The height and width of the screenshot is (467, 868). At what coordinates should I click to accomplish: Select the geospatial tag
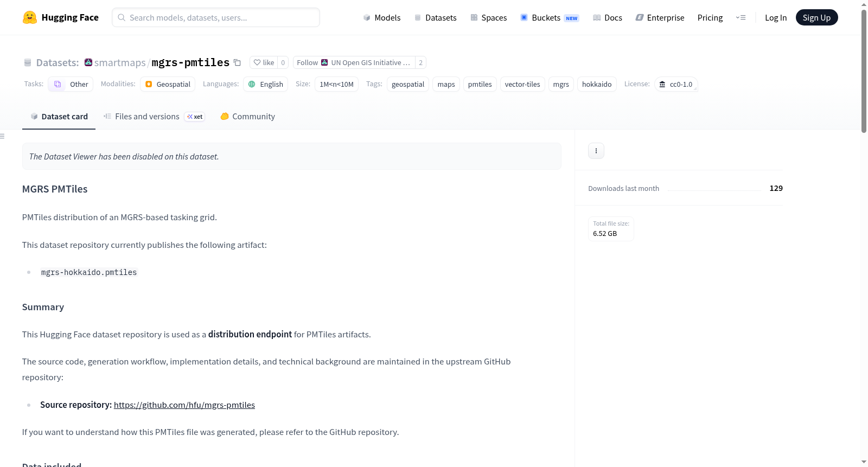[408, 84]
